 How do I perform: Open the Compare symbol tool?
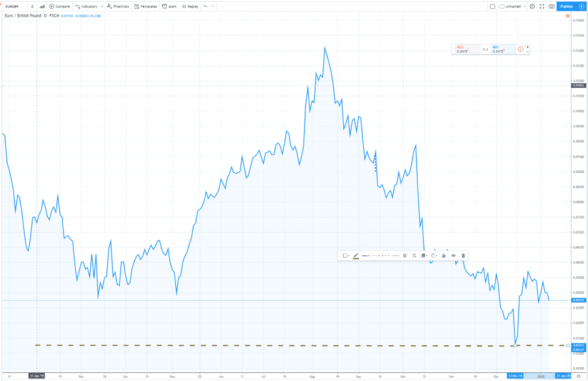(x=59, y=6)
